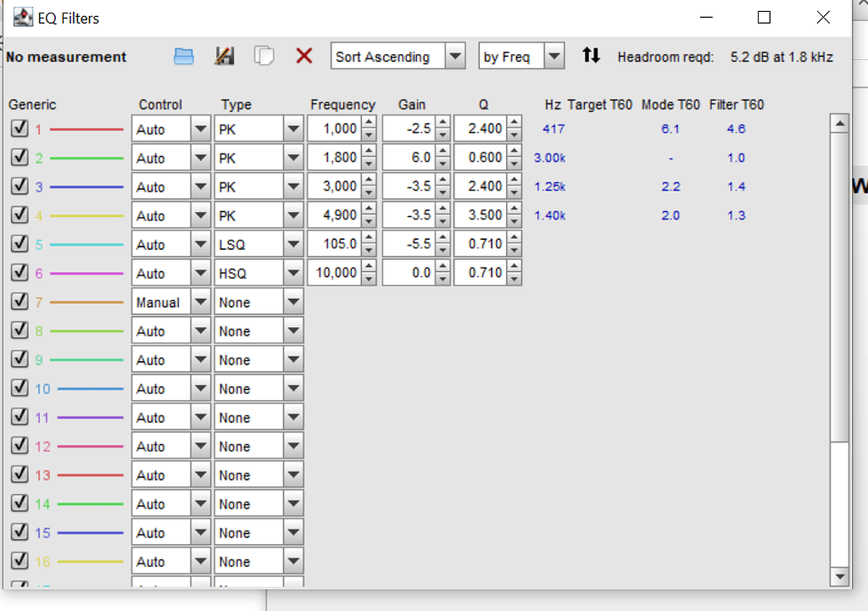Apply sorting with up-down arrows icon

tap(591, 55)
